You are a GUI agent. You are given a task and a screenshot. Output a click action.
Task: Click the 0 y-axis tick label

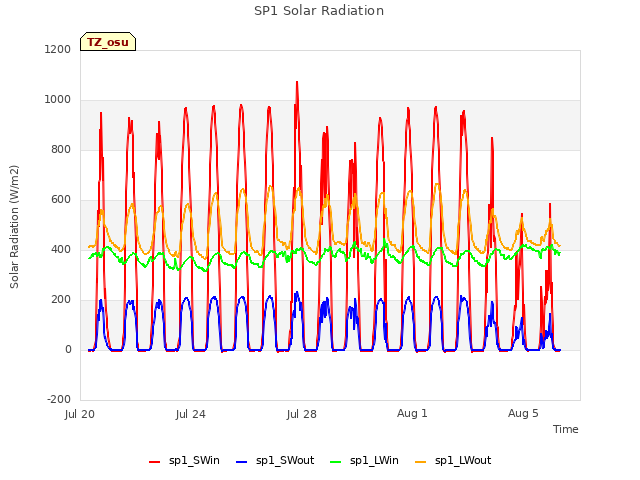pyautogui.click(x=68, y=349)
